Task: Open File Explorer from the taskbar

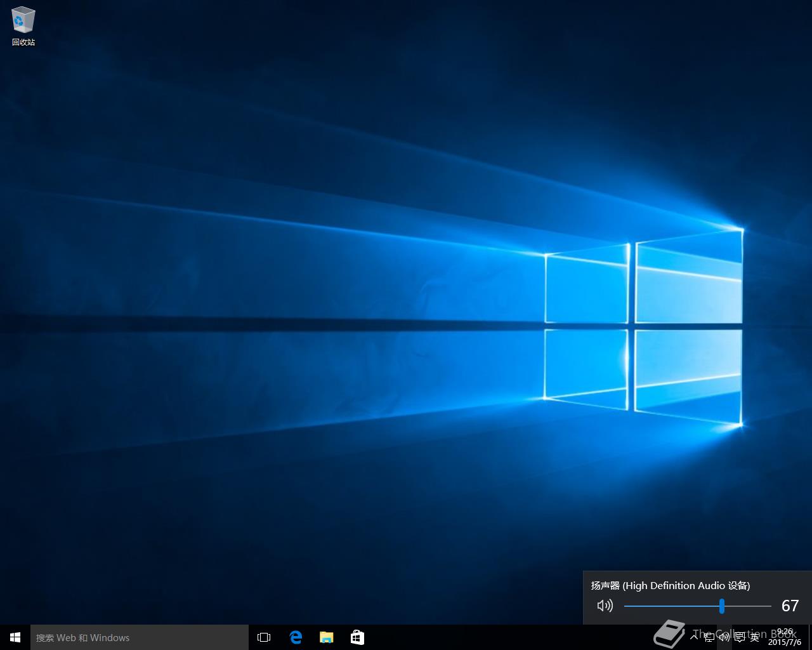Action: (x=326, y=637)
